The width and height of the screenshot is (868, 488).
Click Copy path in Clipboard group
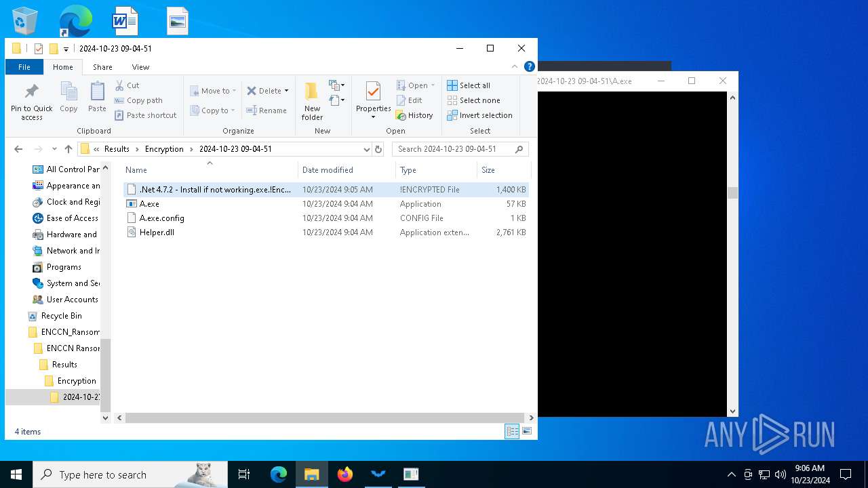[138, 100]
